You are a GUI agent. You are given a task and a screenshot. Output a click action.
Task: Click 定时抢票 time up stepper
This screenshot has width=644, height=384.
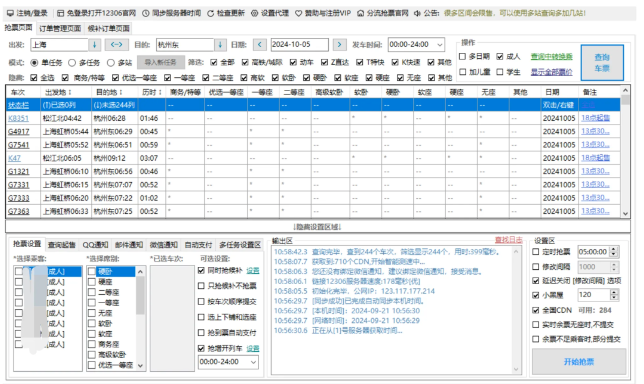tap(614, 249)
